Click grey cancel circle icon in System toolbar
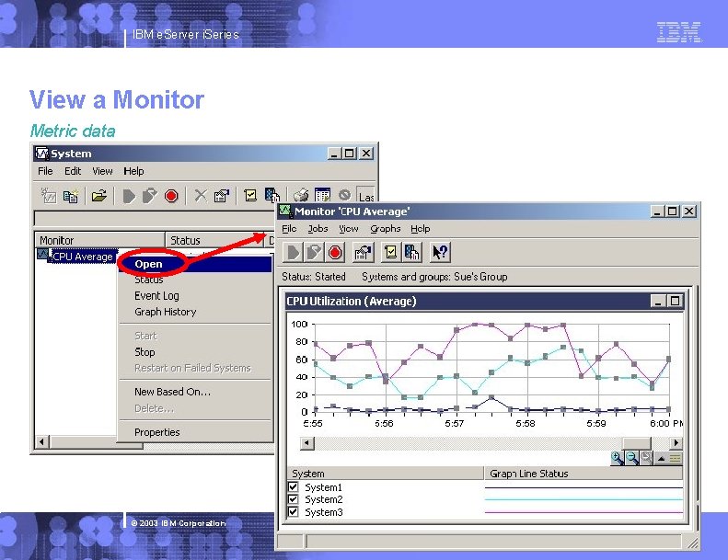 point(344,195)
